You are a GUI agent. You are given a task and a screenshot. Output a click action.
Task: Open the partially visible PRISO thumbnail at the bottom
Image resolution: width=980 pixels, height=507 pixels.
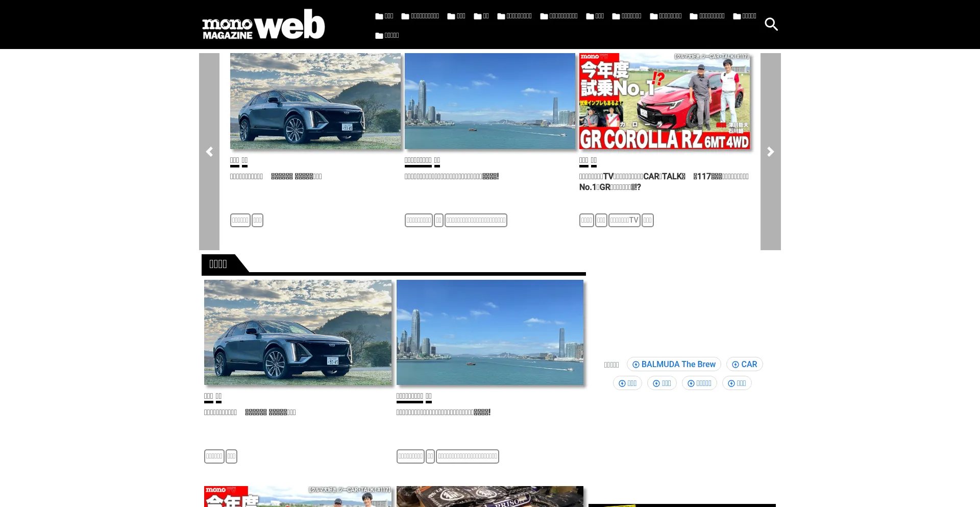click(489, 496)
